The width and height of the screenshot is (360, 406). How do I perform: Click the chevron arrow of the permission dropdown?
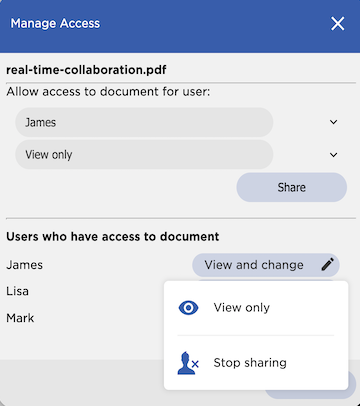333,155
